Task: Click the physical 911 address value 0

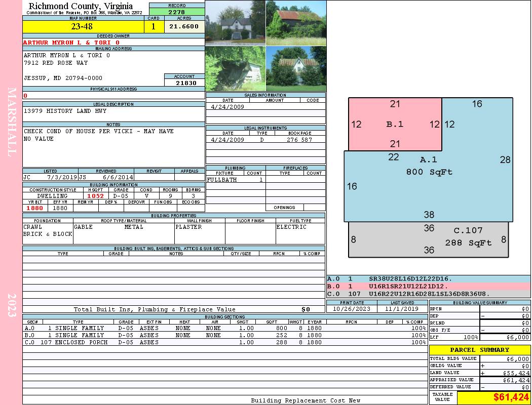Action: pyautogui.click(x=25, y=96)
